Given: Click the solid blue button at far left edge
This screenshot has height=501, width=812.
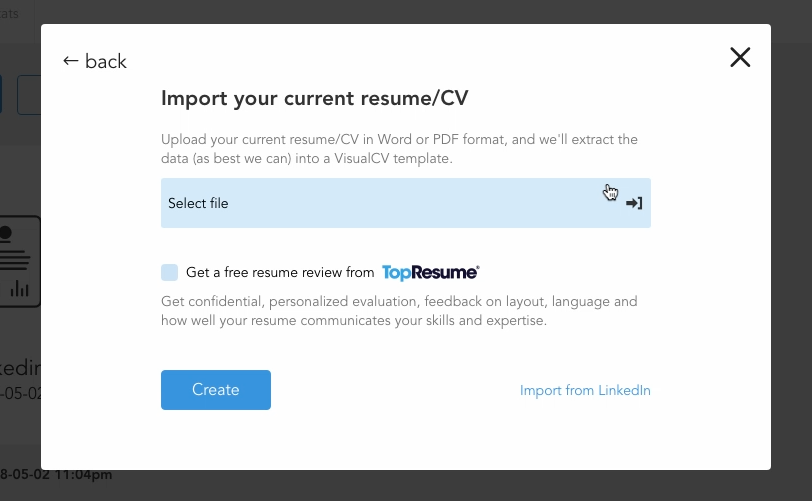Looking at the screenshot, I should coord(1,94).
